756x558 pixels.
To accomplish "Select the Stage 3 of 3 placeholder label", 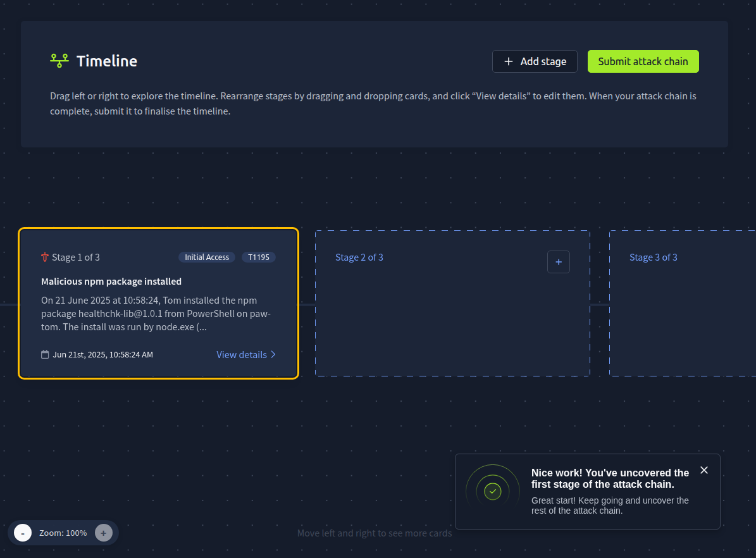I will coord(654,257).
